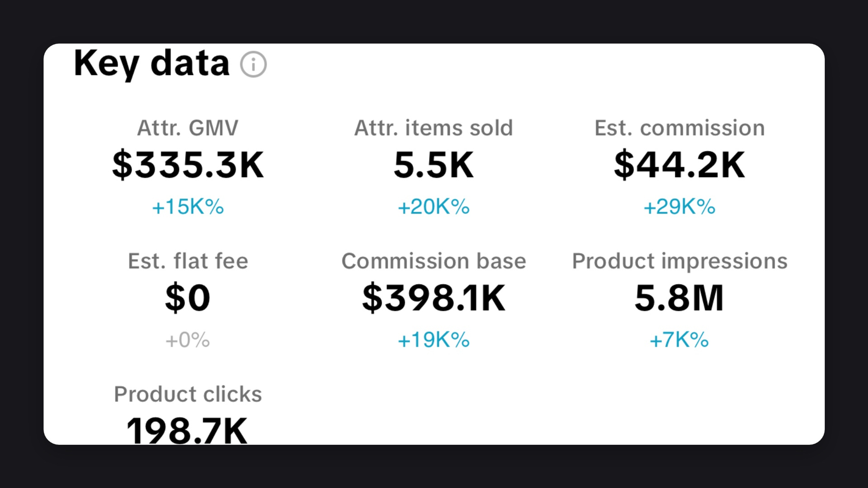The image size is (868, 488).
Task: Open the Product impressions 5.8M value
Action: point(679,298)
